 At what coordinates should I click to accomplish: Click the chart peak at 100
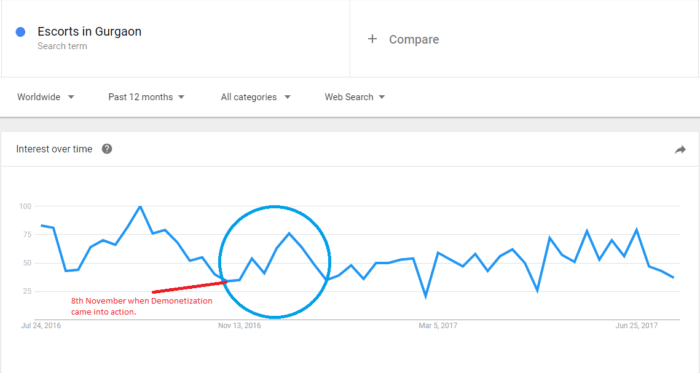point(140,207)
